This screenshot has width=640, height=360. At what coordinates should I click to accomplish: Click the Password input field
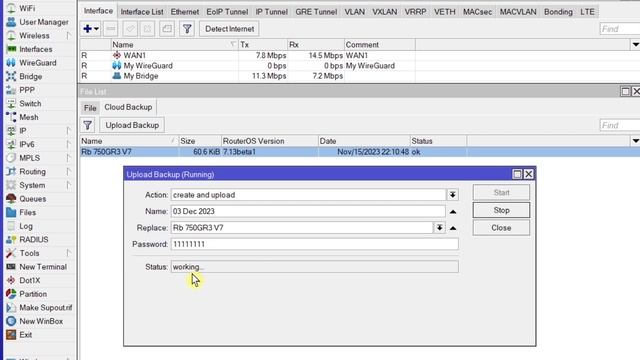(315, 244)
